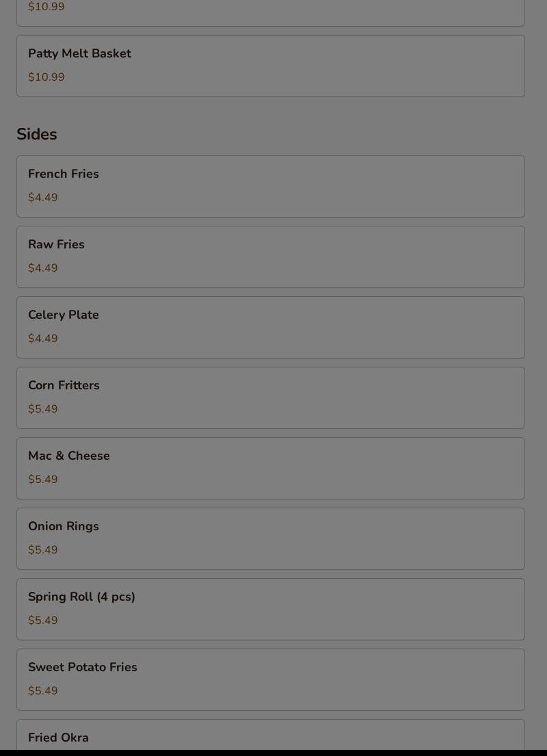The image size is (547, 756).
Task: Click the Corn Fritters $5.49 price
Action: click(x=43, y=409)
